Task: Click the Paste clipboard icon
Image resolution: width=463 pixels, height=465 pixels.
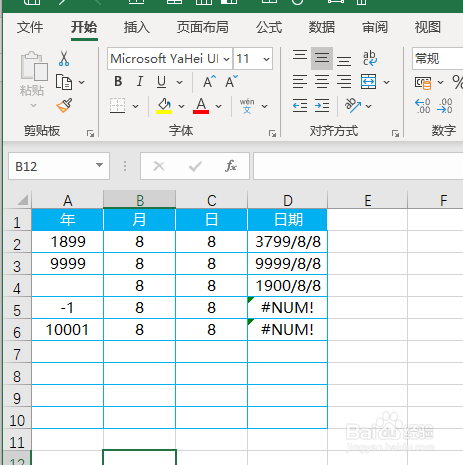Action: [34, 66]
